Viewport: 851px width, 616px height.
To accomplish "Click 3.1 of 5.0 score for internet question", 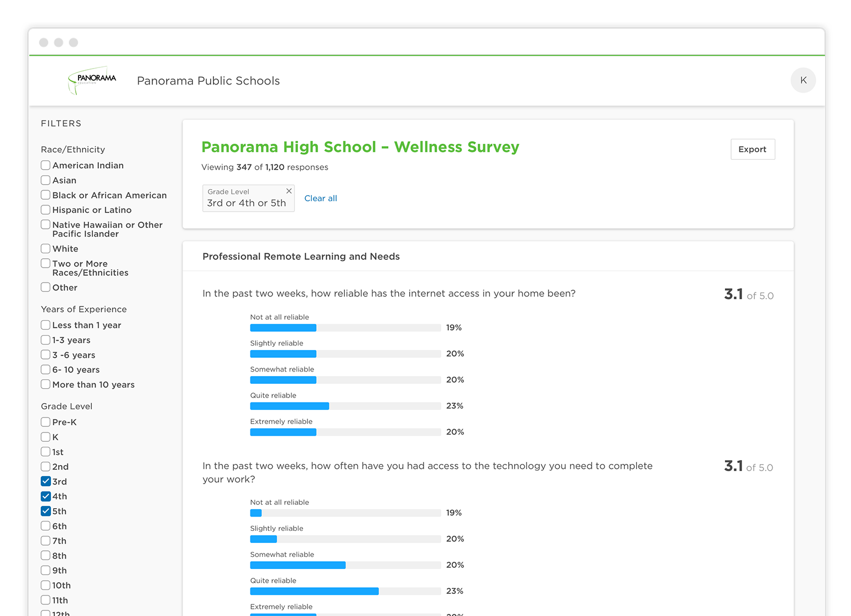I will pos(749,295).
